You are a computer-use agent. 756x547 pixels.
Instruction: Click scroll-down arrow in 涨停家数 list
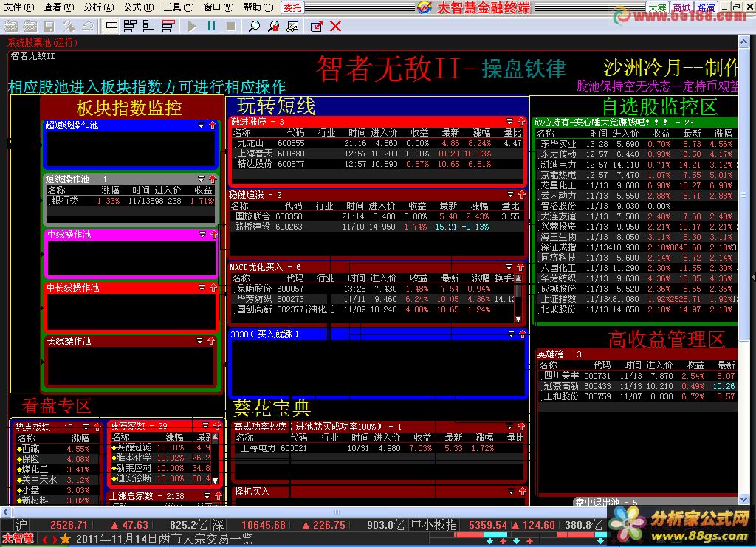coord(215,480)
